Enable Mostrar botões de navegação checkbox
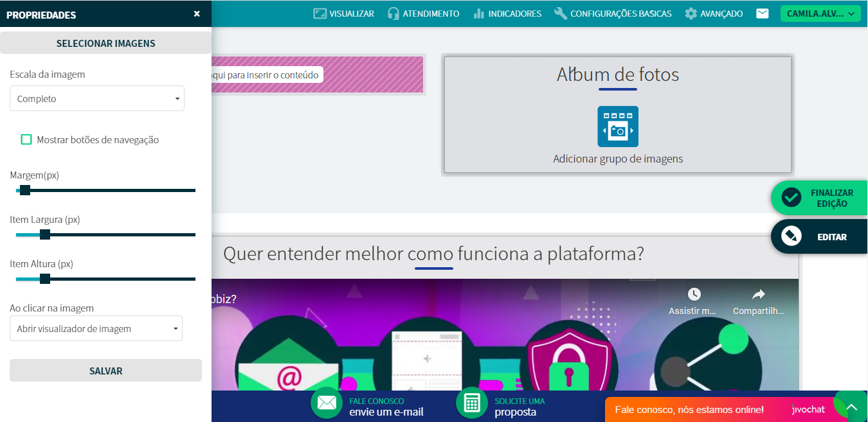Screen dimensions: 868x422 click(x=26, y=139)
